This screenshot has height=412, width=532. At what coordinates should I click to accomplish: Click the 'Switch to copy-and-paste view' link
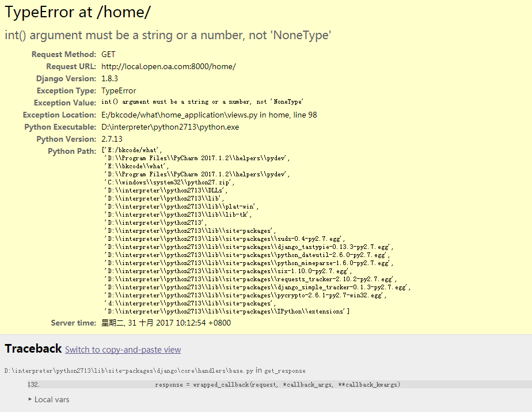tap(123, 350)
